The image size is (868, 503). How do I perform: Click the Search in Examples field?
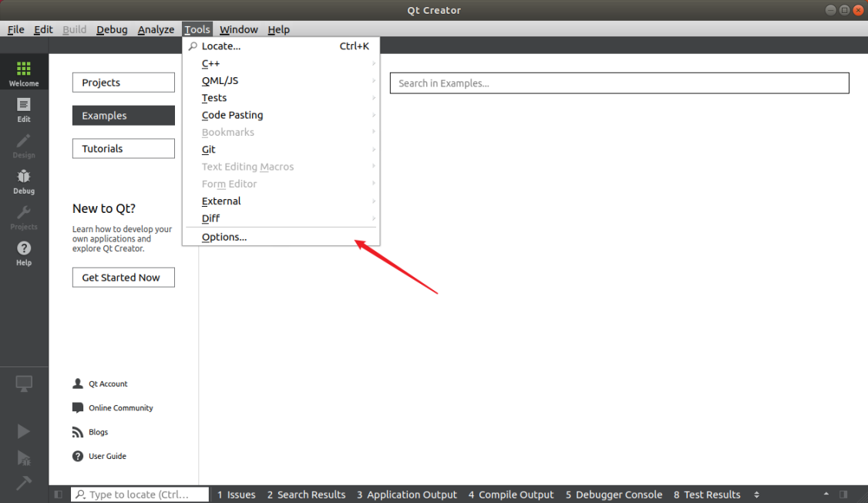click(619, 83)
